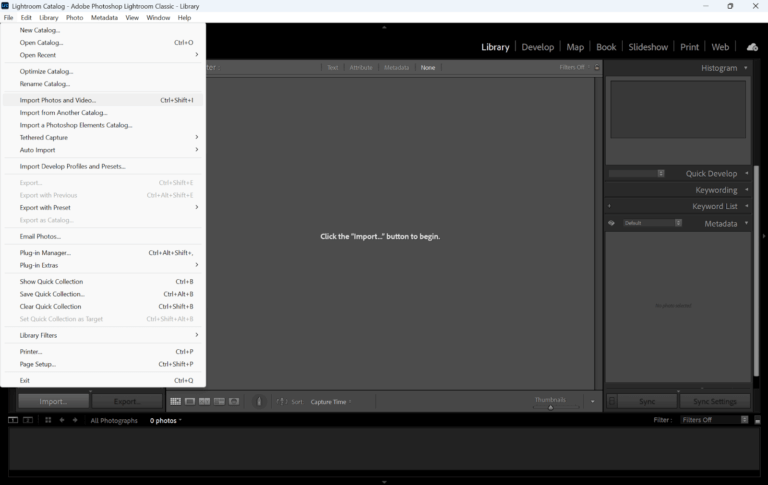The width and height of the screenshot is (768, 485).
Task: Open the cloud sync status icon
Action: [752, 47]
